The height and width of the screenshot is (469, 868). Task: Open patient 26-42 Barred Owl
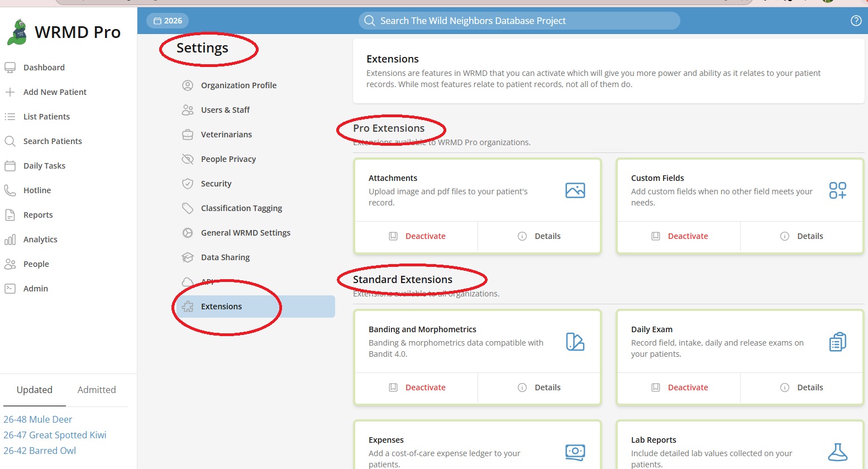pos(40,451)
